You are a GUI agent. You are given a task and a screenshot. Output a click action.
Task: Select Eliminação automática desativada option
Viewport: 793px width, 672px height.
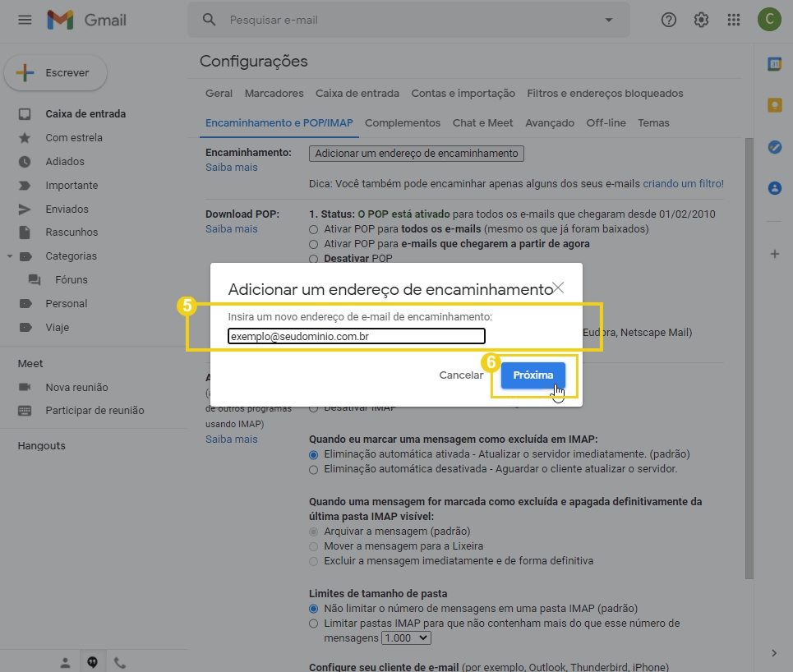click(313, 469)
